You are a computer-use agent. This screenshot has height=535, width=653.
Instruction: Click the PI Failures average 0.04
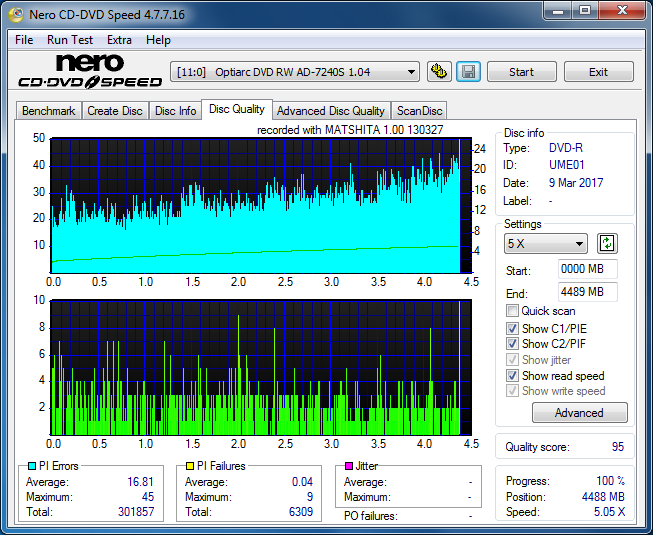302,482
